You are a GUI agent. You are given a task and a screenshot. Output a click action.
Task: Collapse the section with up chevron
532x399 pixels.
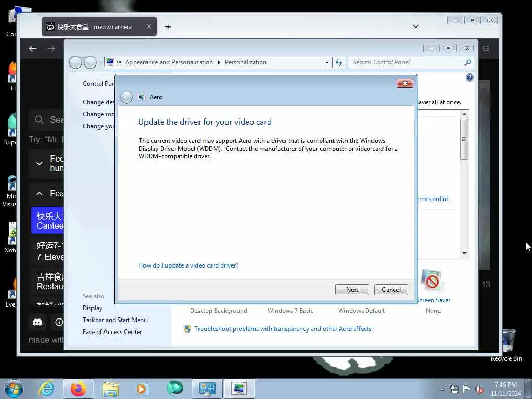(39, 193)
